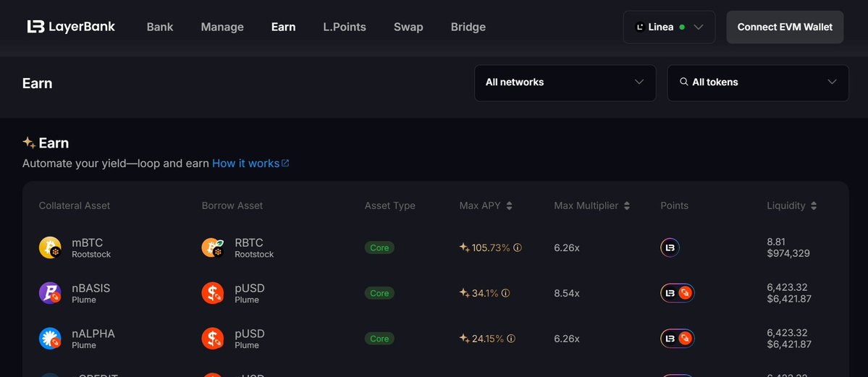Select the nBASIS Plume row label
Screen dimensions: 868x377
90,293
